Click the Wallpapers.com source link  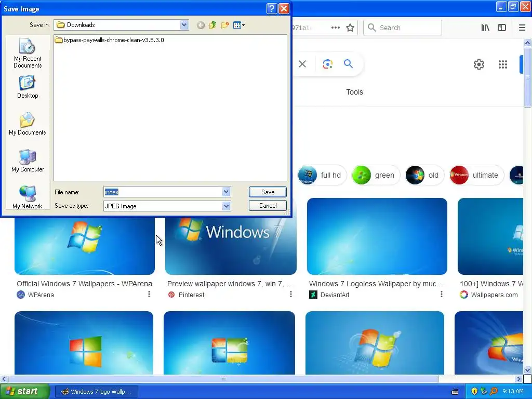pos(489,295)
